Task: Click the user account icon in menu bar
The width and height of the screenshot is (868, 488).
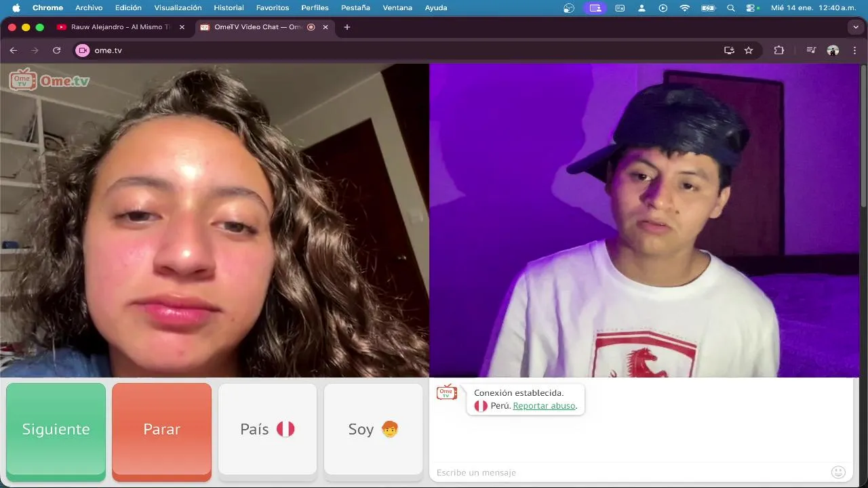Action: [x=642, y=8]
